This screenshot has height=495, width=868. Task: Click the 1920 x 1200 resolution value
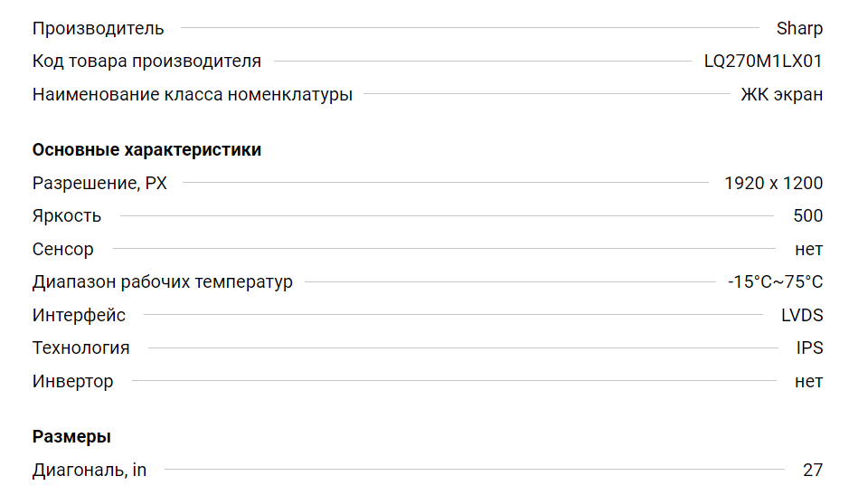tap(773, 184)
